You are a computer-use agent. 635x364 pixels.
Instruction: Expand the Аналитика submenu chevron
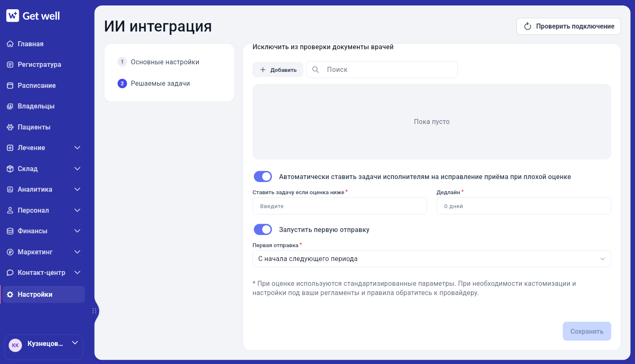[x=77, y=189]
